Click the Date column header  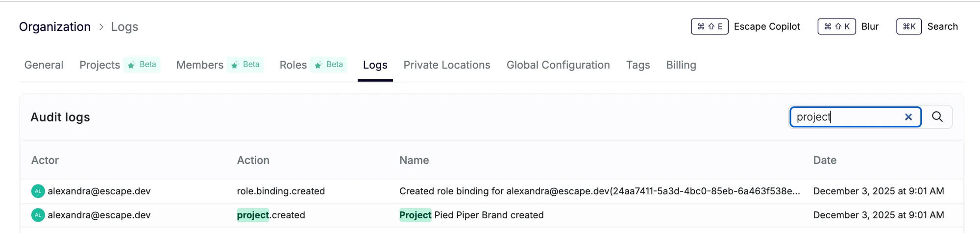coord(825,160)
